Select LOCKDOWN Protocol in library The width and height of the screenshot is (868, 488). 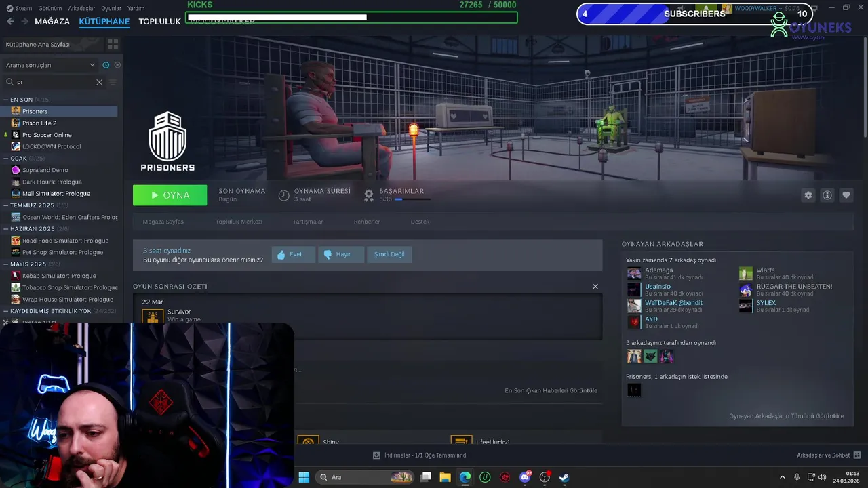click(60, 146)
